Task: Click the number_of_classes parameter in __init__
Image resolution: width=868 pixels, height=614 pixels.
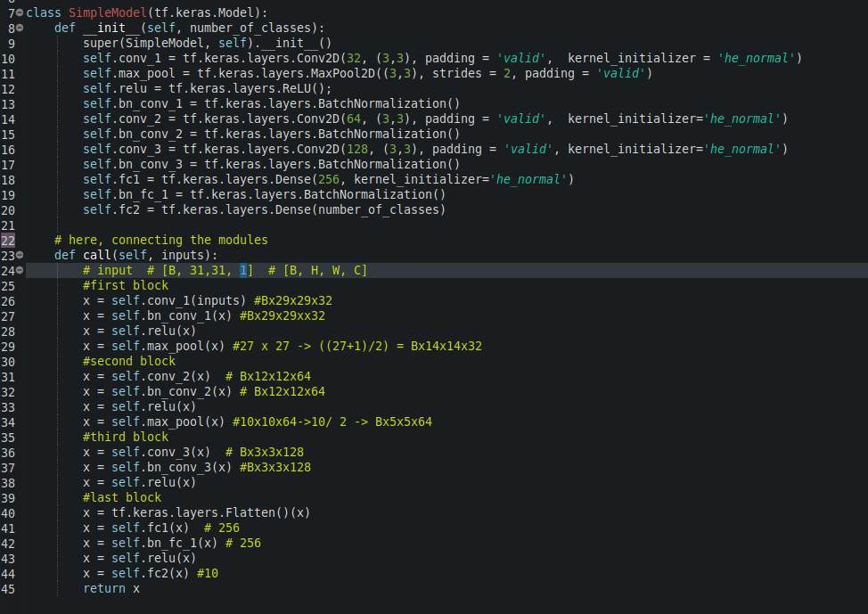Action: coord(250,28)
